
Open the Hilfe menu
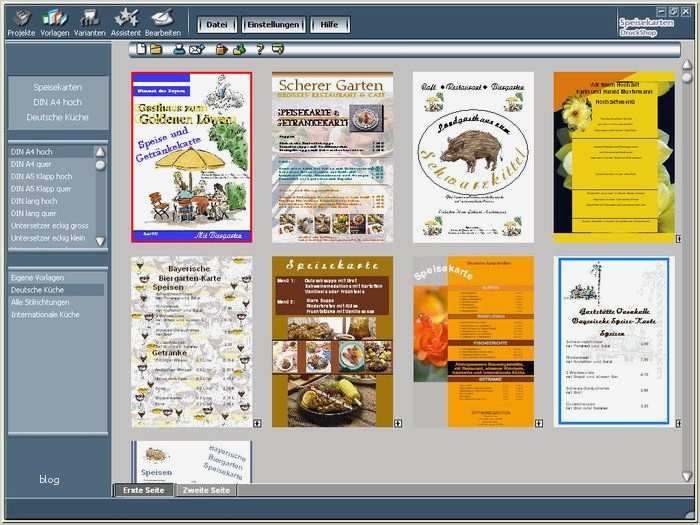[x=329, y=25]
